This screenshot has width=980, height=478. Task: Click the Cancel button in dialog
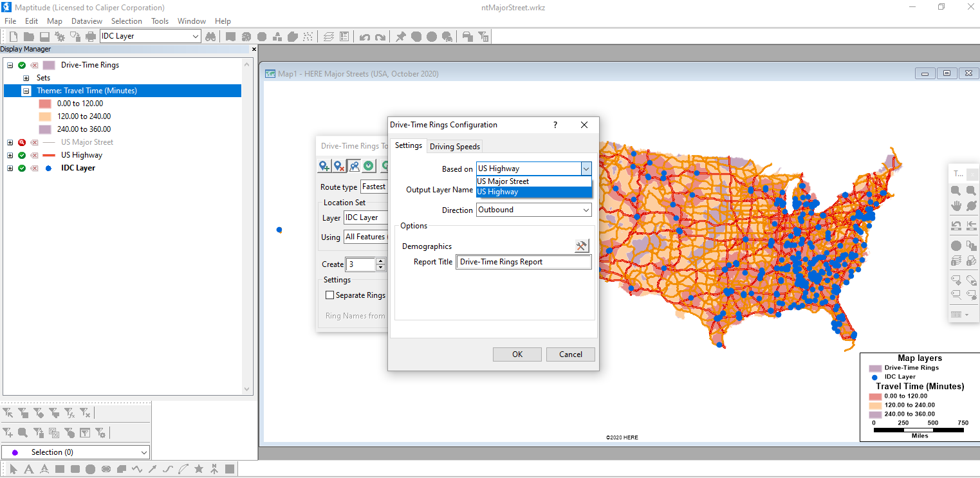570,354
